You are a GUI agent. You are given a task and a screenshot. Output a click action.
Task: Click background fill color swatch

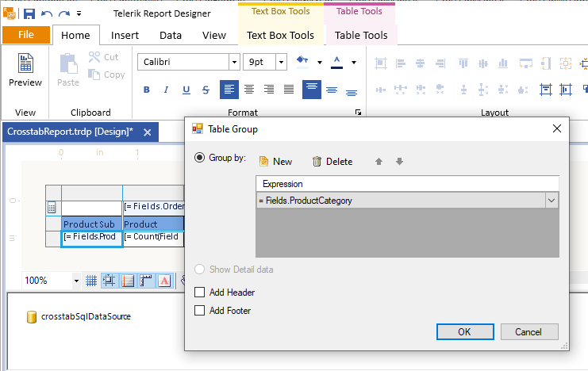pos(302,62)
